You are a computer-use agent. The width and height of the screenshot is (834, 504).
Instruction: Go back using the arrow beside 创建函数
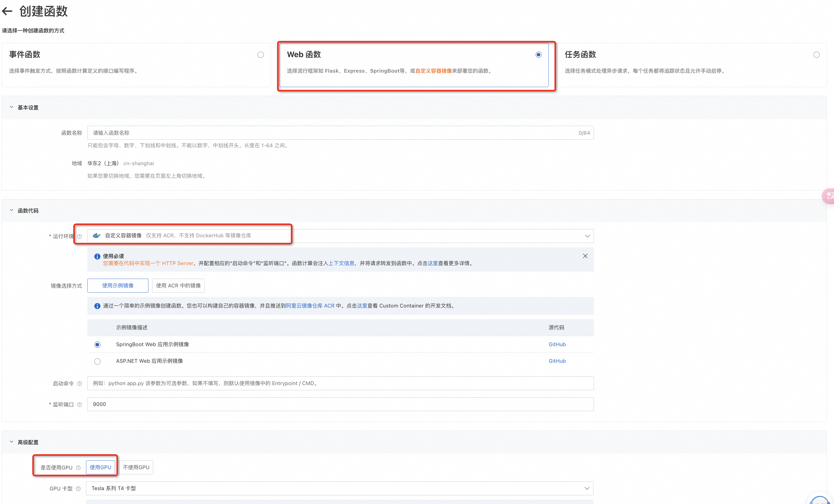pyautogui.click(x=7, y=11)
